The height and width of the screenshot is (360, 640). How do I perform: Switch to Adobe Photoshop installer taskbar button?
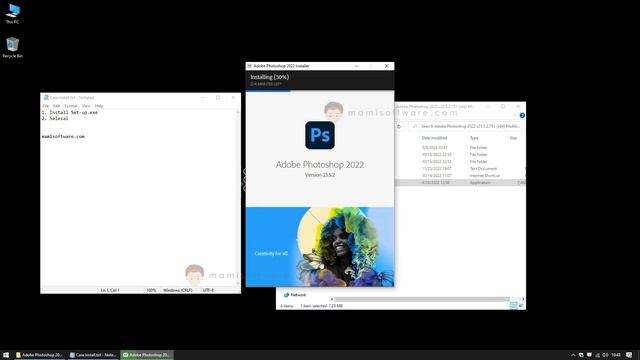click(x=147, y=355)
